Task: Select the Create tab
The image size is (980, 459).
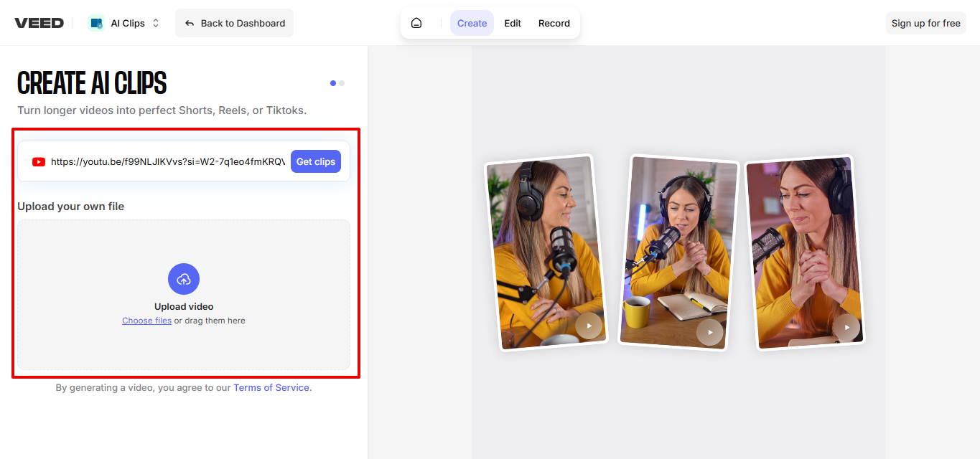Action: 472,23
